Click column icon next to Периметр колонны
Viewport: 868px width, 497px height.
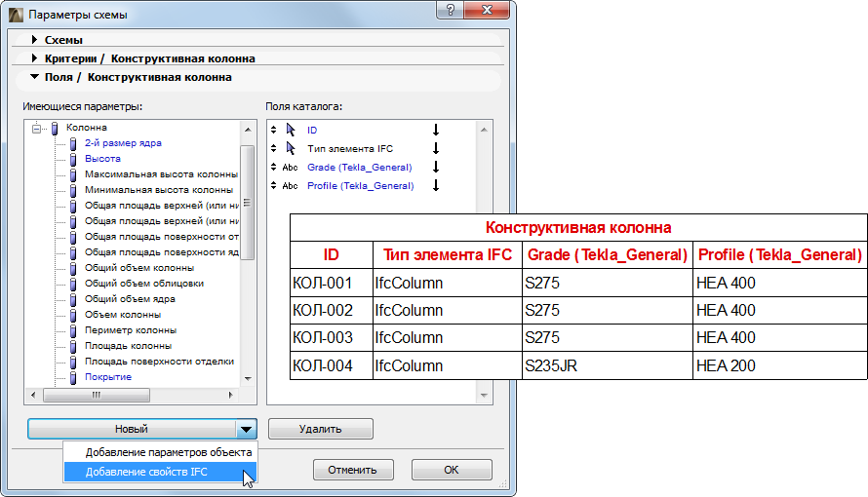73,330
